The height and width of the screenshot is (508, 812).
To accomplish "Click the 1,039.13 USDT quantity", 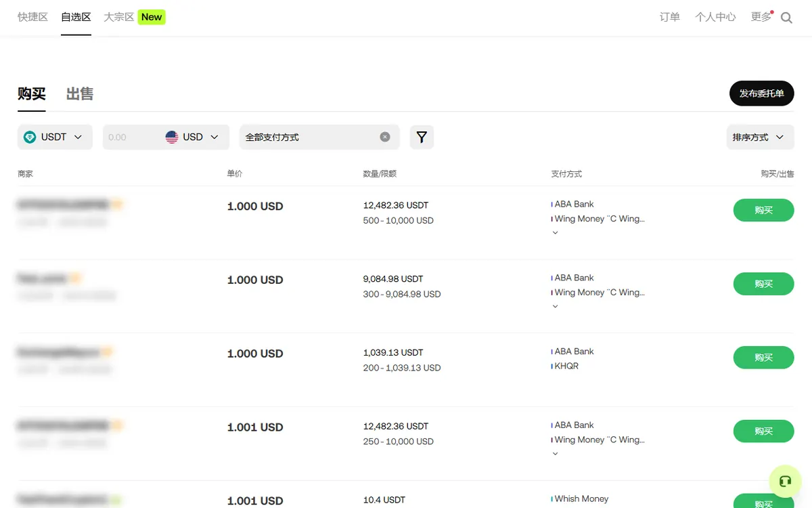I will [393, 353].
